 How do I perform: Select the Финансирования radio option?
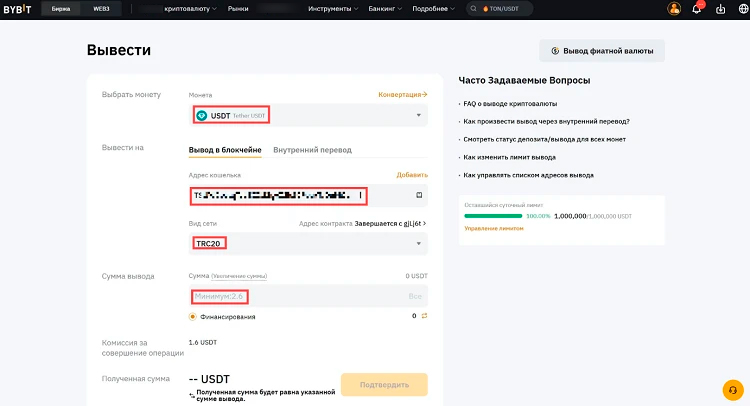click(x=192, y=317)
